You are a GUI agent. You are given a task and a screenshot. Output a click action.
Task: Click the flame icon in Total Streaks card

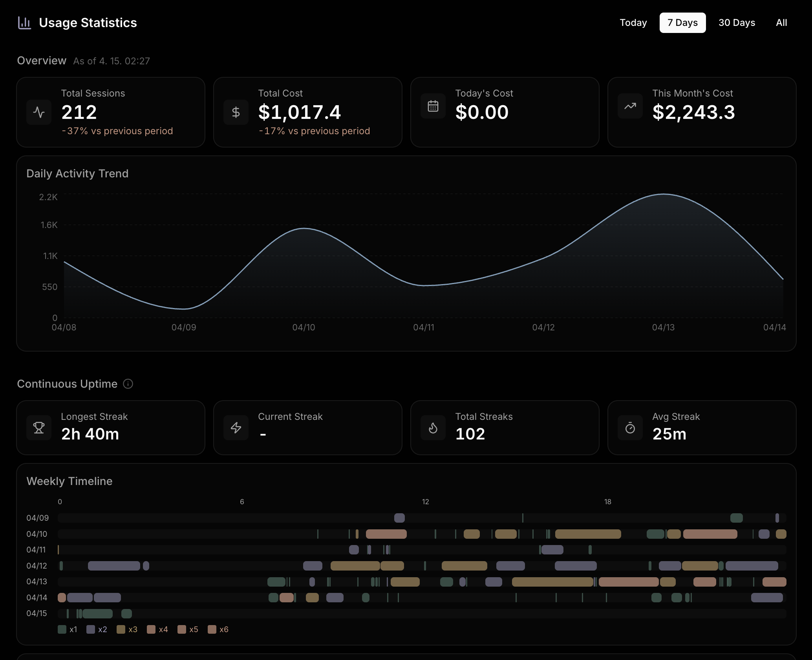pyautogui.click(x=433, y=428)
